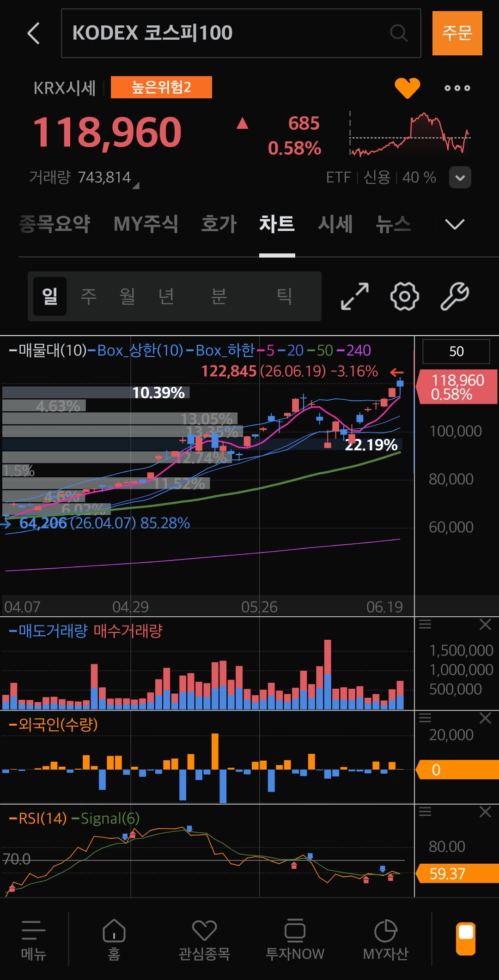Open the 메뉴 bottom navigation icon

(x=34, y=940)
